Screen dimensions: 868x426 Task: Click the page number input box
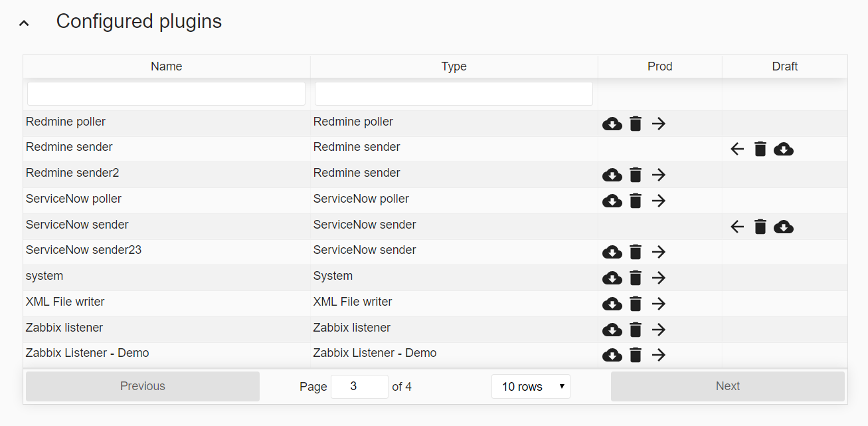click(359, 386)
